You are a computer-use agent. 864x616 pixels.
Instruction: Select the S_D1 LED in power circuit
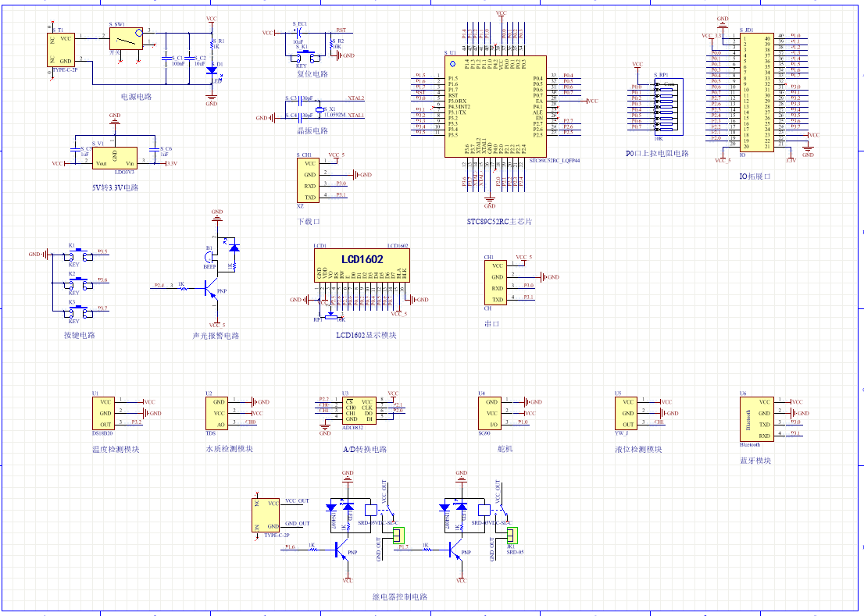coord(212,69)
